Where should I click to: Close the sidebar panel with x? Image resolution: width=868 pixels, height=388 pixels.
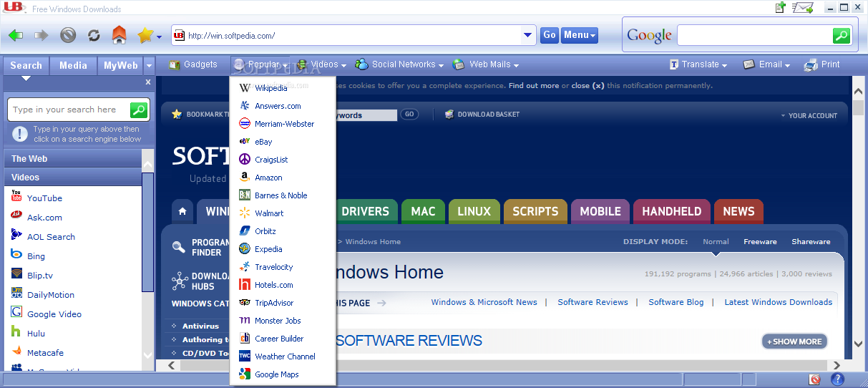pyautogui.click(x=148, y=82)
